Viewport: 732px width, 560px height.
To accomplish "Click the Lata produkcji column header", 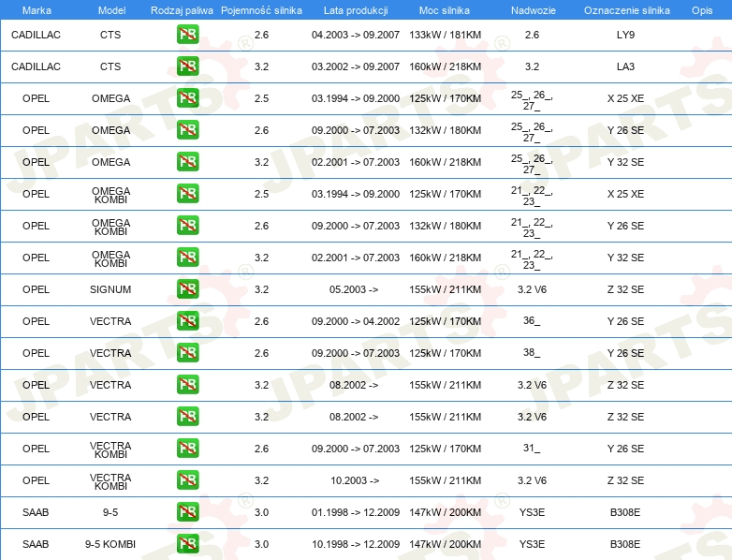I will click(356, 10).
